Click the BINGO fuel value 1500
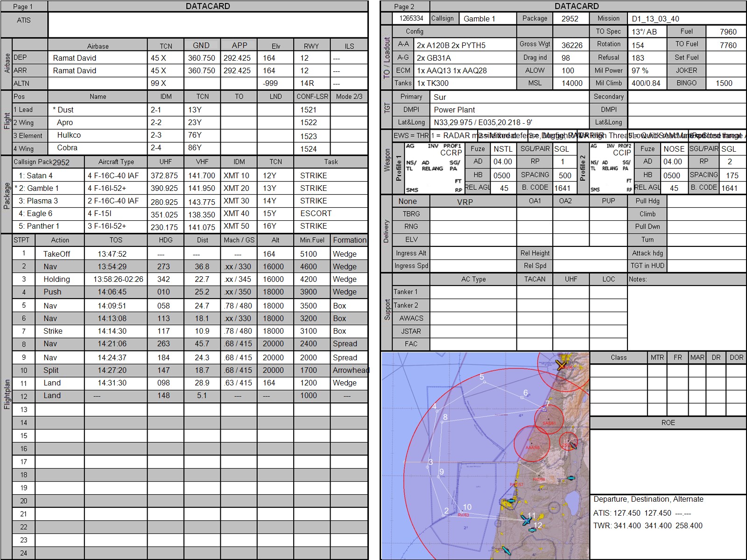The image size is (747, 560). tap(724, 83)
